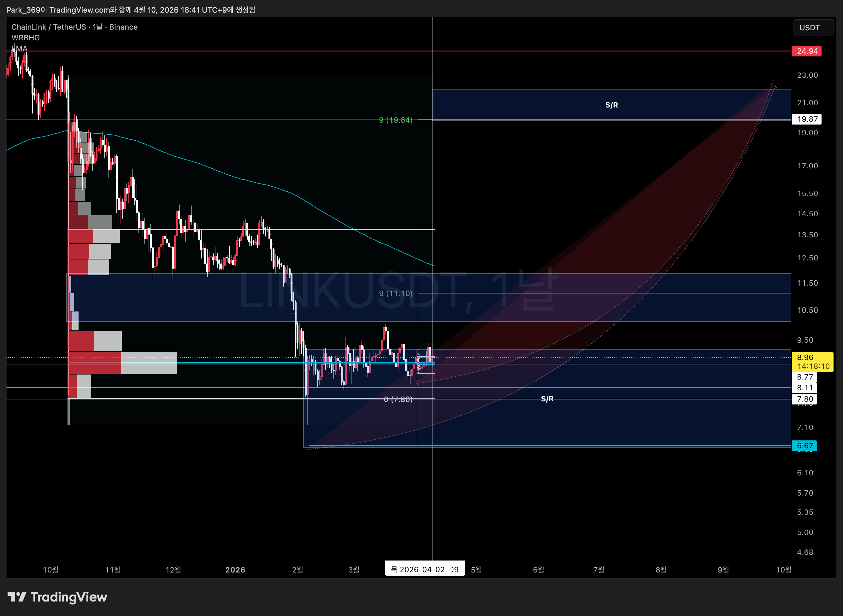Select the EMA indicator label
This screenshot has width=843, height=616.
coord(20,49)
